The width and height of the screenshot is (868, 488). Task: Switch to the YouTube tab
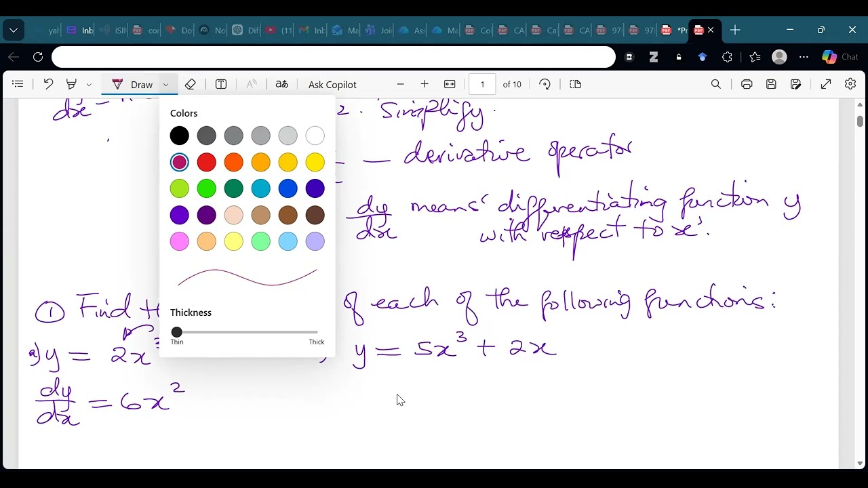click(x=279, y=30)
